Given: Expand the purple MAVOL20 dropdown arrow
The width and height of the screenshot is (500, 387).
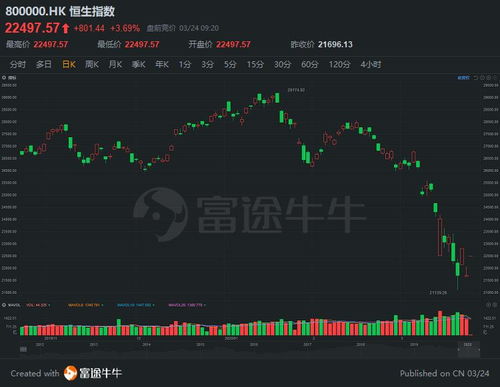Looking at the screenshot, I should (205, 305).
